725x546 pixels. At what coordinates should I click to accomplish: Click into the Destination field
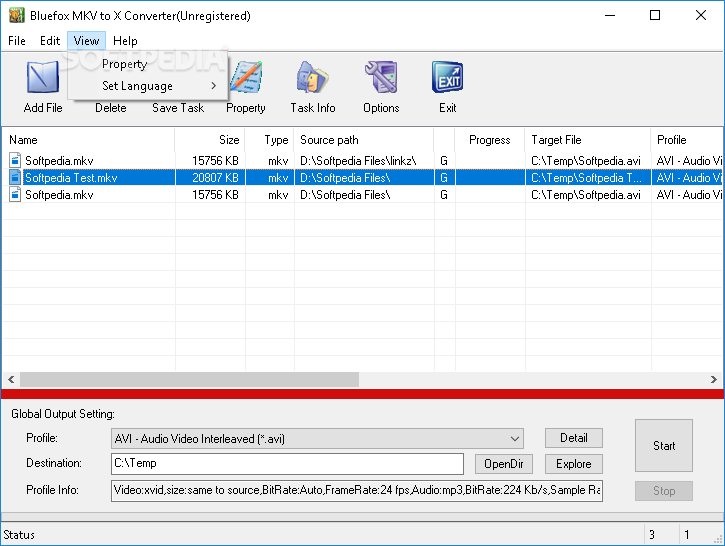pos(287,464)
